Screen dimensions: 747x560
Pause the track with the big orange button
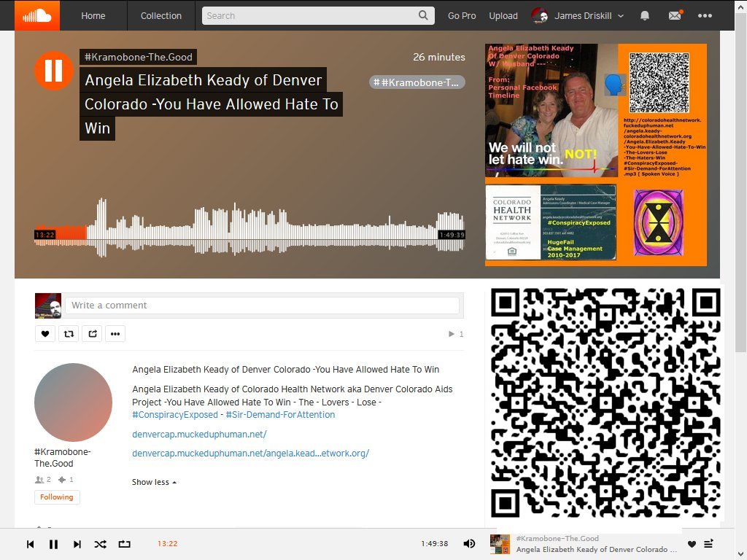[53, 71]
